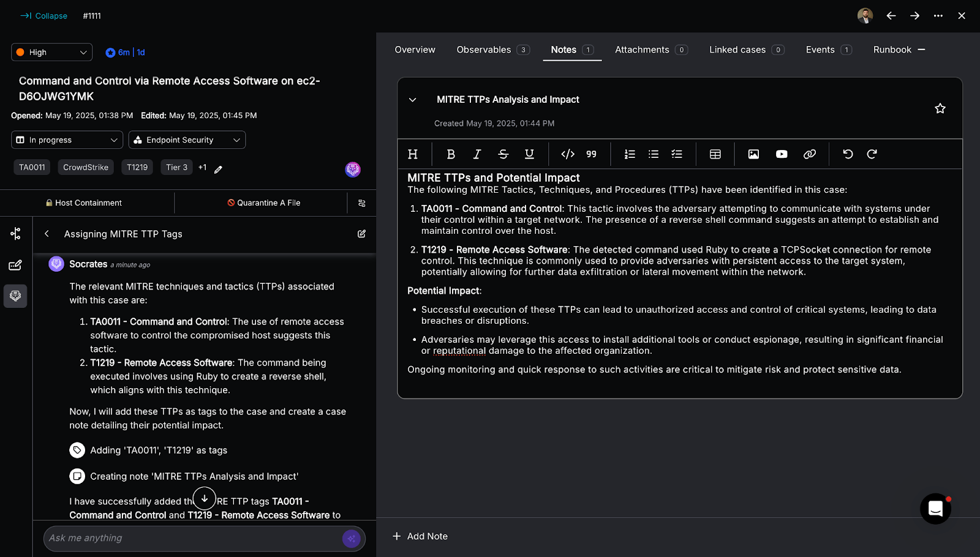Edit case tags with pencil icon
980x557 pixels.
point(218,170)
